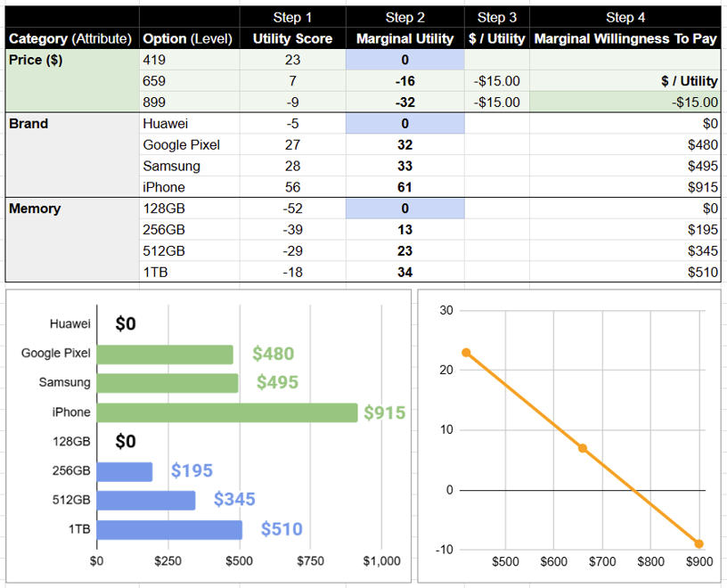Click the middle orange data point at 7
This screenshot has width=727, height=588.
583,448
